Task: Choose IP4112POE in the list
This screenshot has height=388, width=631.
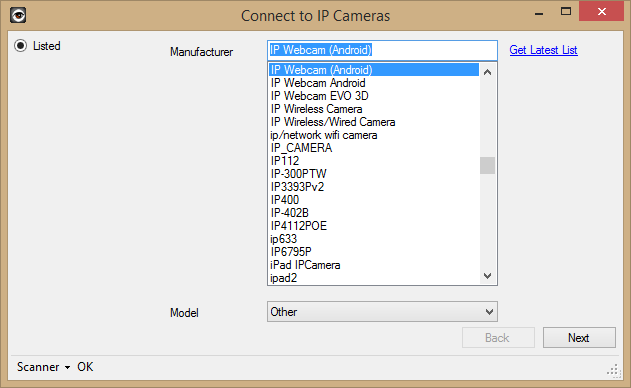Action: pos(374,226)
